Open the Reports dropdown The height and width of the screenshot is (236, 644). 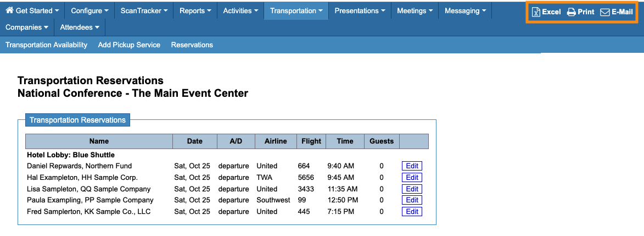(x=195, y=10)
